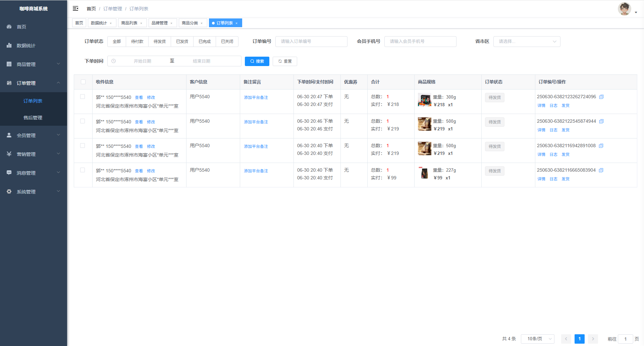Close the 商品列表 tab with its x icon
This screenshot has width=644, height=346.
tap(141, 23)
